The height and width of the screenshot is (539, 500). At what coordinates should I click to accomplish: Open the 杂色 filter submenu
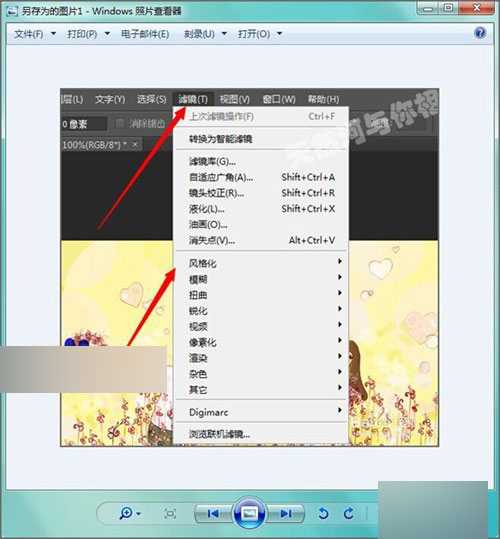[x=262, y=374]
